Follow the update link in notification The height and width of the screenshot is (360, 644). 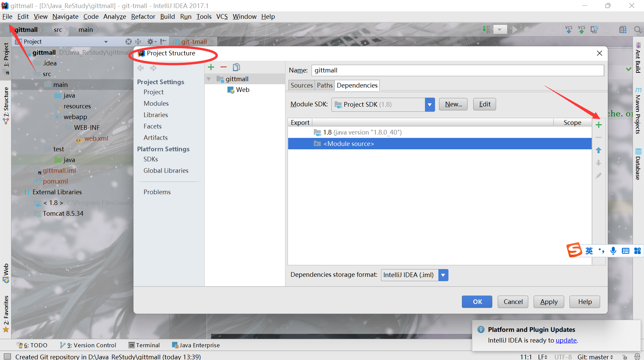coord(566,340)
